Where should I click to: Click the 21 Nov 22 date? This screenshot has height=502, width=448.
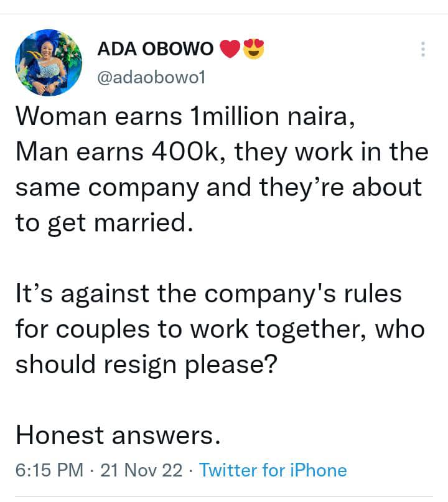click(x=142, y=470)
